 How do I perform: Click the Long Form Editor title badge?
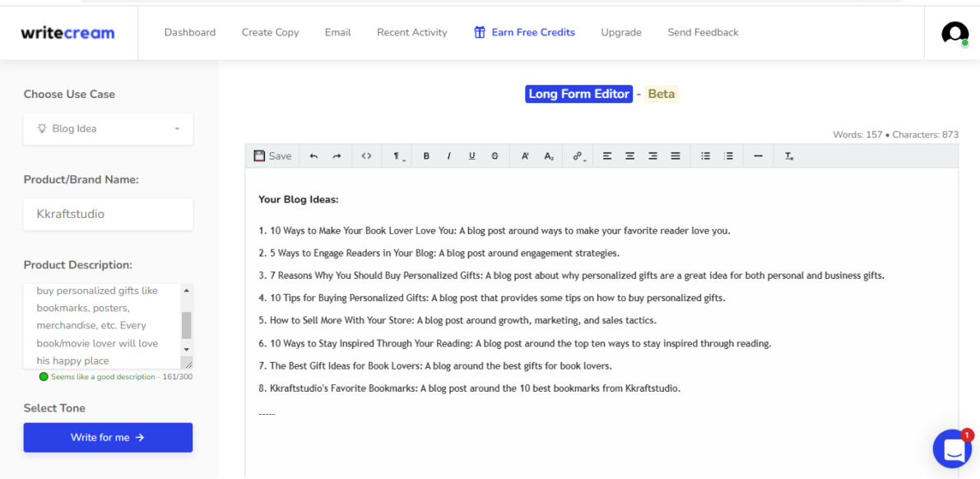tap(578, 94)
